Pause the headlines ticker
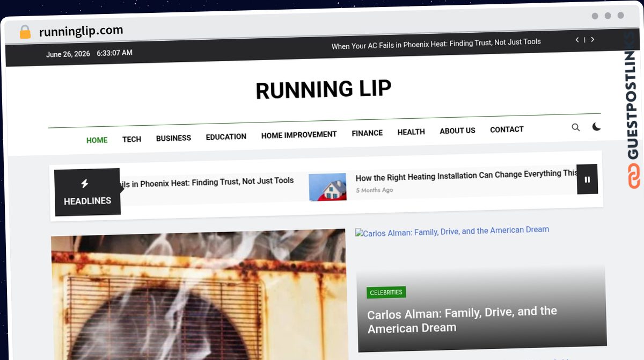 [587, 179]
